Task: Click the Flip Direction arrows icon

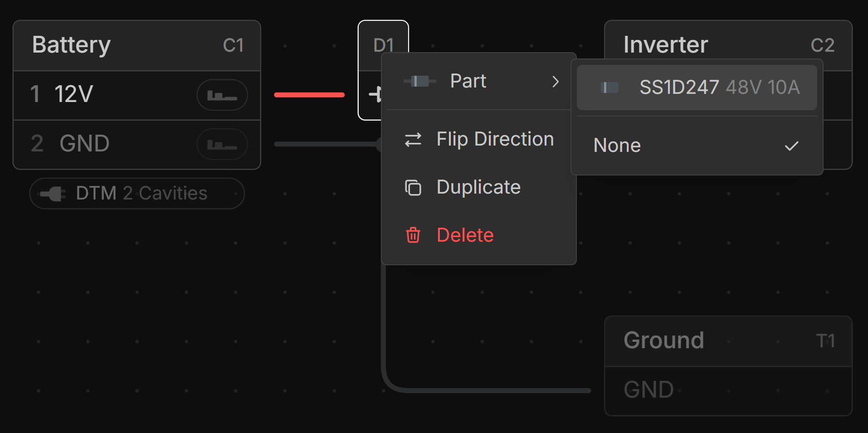Action: coord(413,140)
